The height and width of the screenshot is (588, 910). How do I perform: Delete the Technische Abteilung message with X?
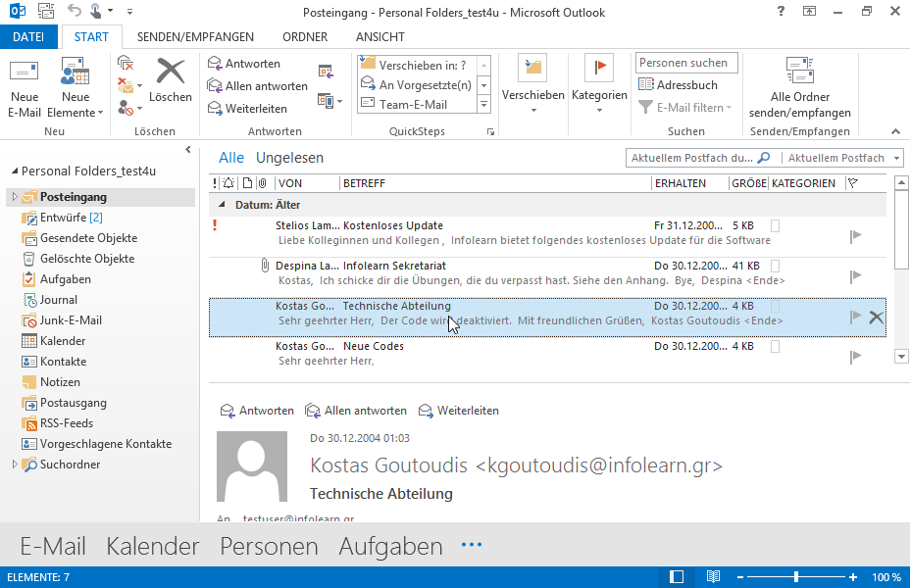876,318
